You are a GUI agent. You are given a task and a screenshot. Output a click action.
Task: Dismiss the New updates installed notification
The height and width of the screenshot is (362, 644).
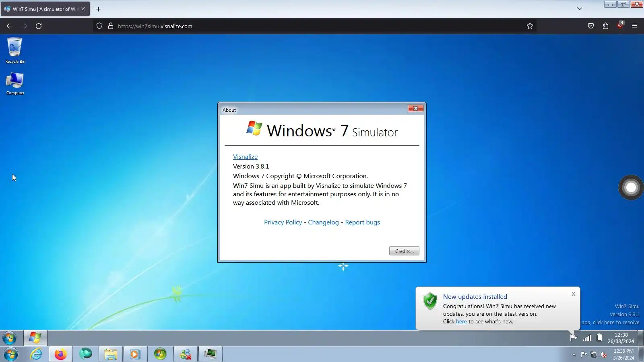[x=574, y=294]
